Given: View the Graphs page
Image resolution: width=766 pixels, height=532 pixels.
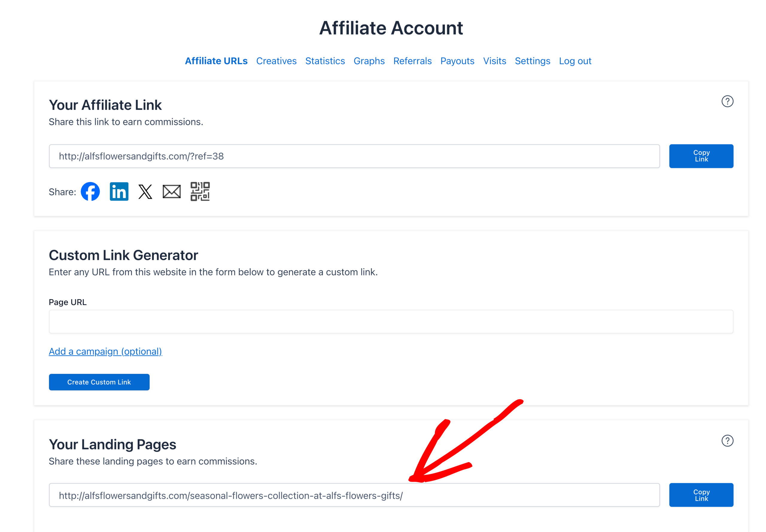Looking at the screenshot, I should click(x=369, y=61).
